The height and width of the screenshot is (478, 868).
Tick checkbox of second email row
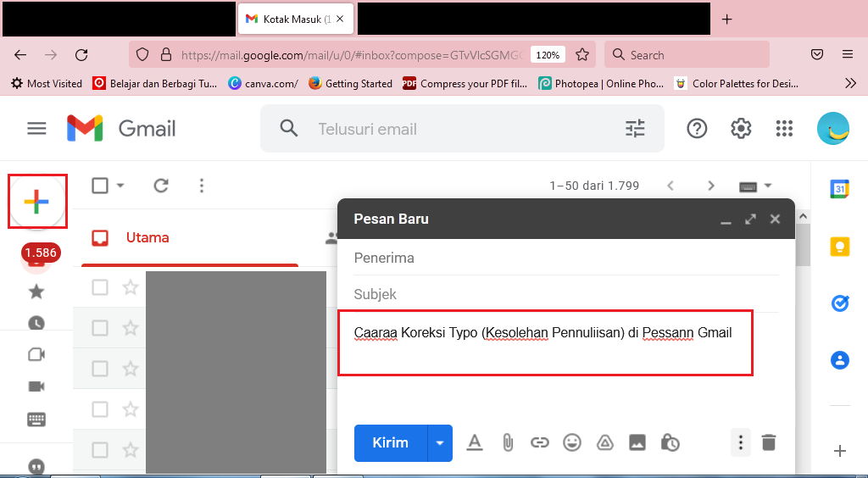100,328
